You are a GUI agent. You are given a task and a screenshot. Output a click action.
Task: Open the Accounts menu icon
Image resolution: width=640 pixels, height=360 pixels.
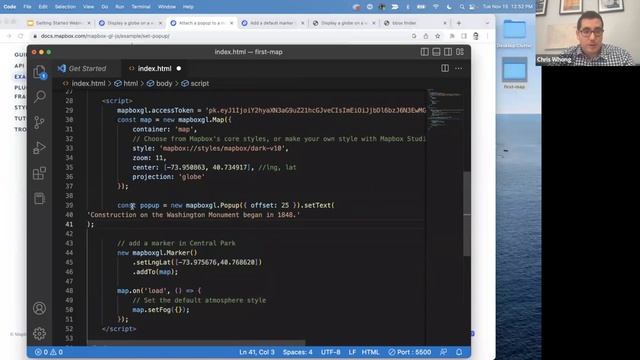point(40,308)
